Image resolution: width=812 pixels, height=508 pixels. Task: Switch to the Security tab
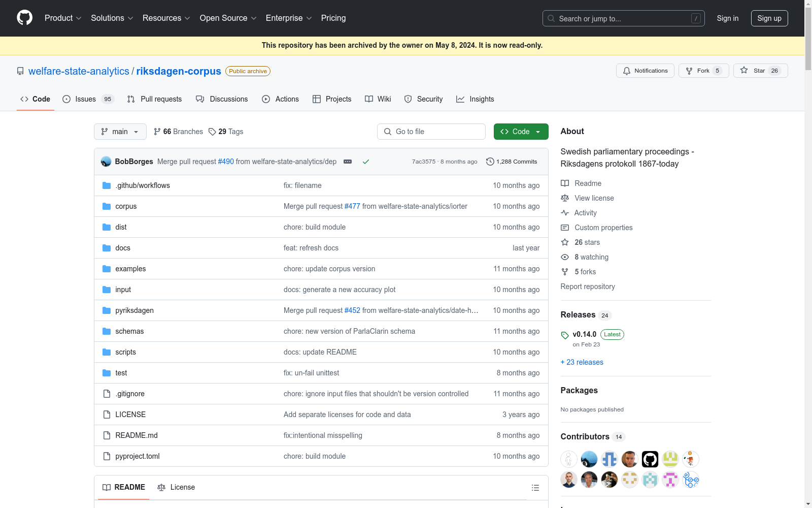pos(423,99)
